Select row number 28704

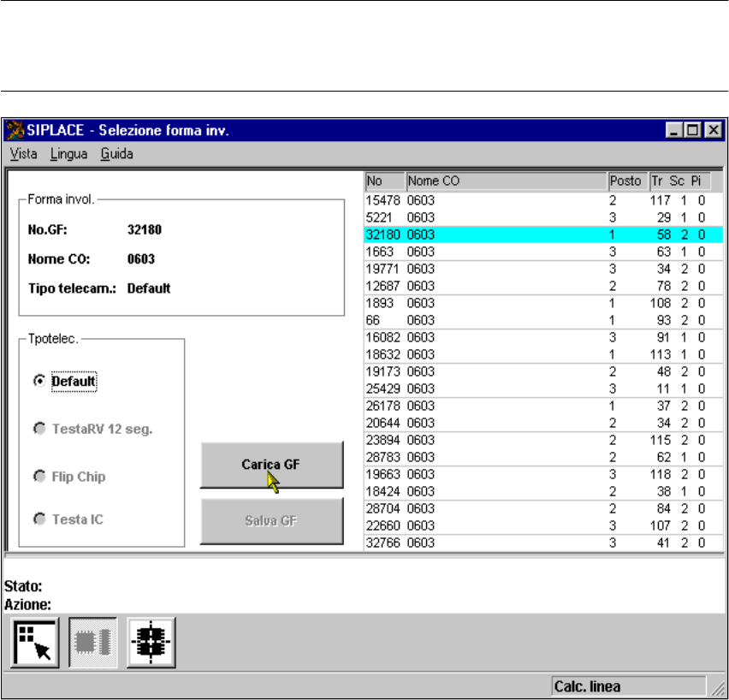coord(543,509)
